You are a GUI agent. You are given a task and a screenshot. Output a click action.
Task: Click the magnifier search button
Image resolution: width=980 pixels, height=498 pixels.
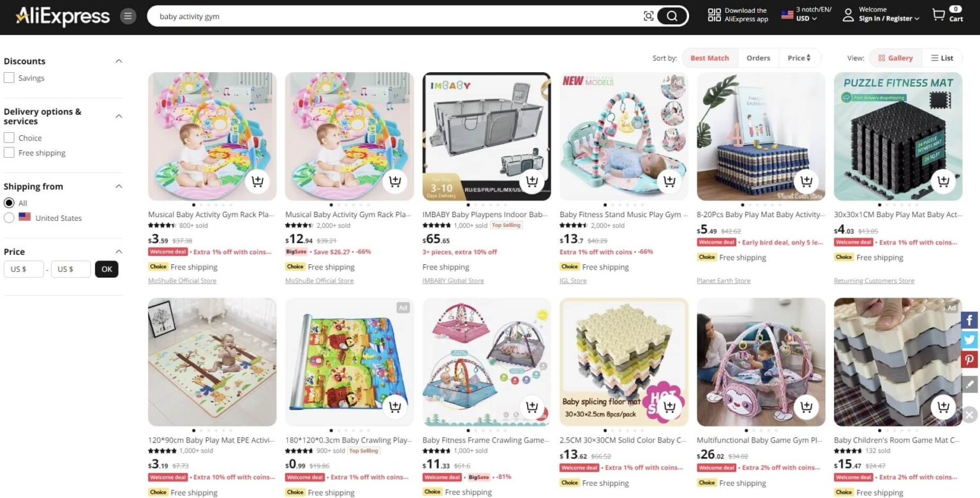click(x=672, y=16)
